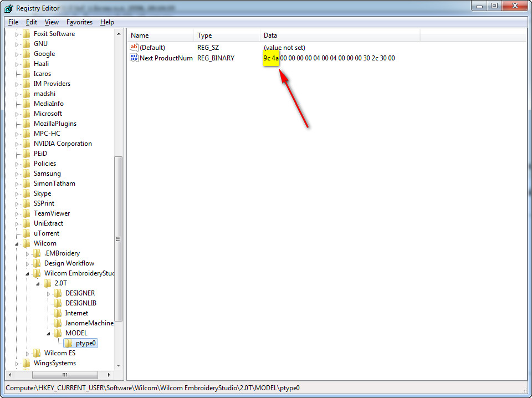
Task: Open the Edit menu
Action: coord(31,22)
